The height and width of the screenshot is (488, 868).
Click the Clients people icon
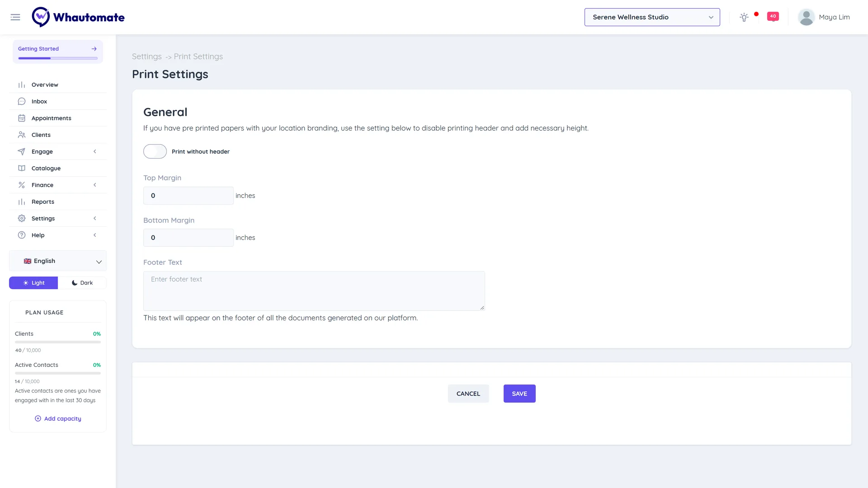pos(22,135)
